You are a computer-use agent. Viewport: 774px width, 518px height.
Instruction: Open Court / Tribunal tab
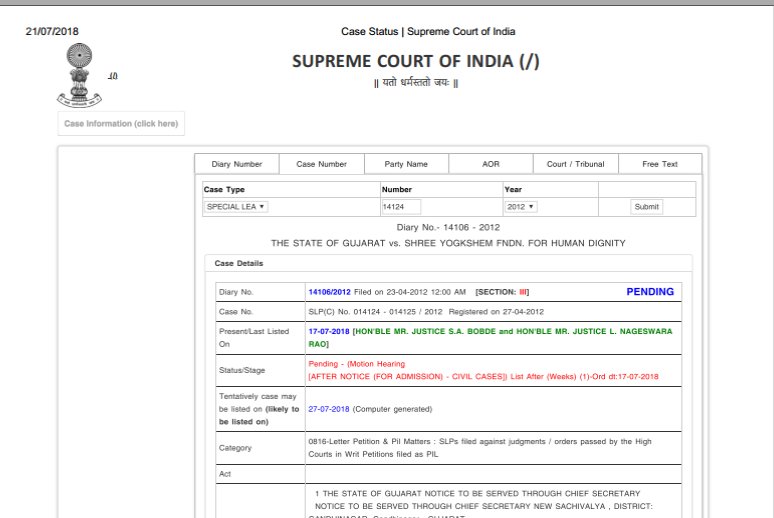point(576,164)
